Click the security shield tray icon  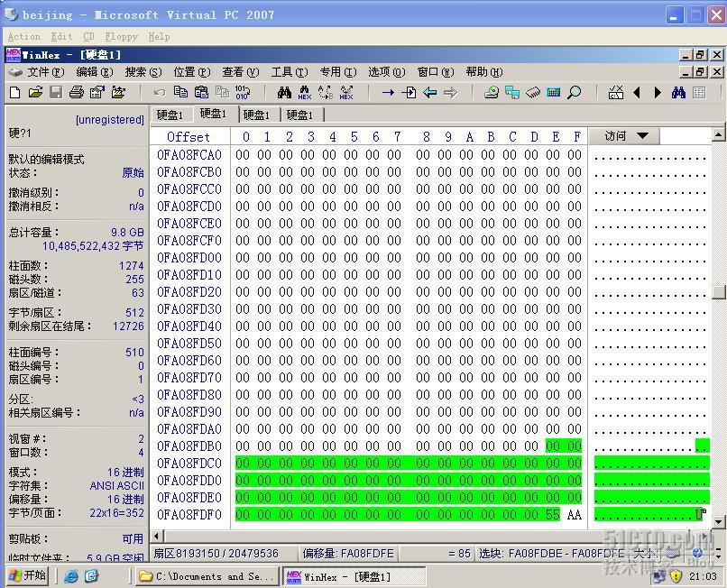(x=676, y=576)
